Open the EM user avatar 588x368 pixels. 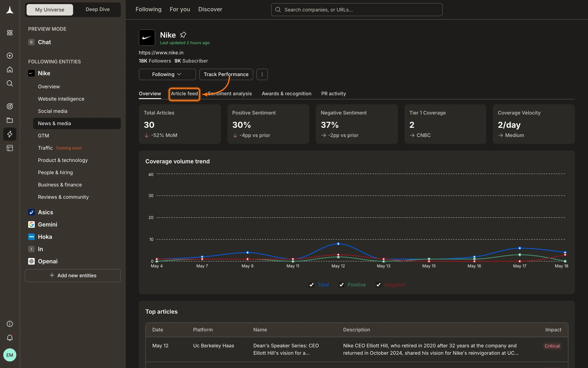pos(10,355)
